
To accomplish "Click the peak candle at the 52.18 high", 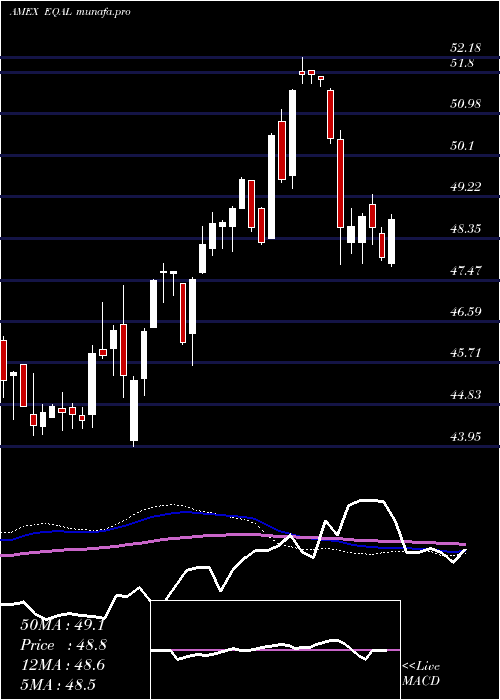I will tap(302, 71).
